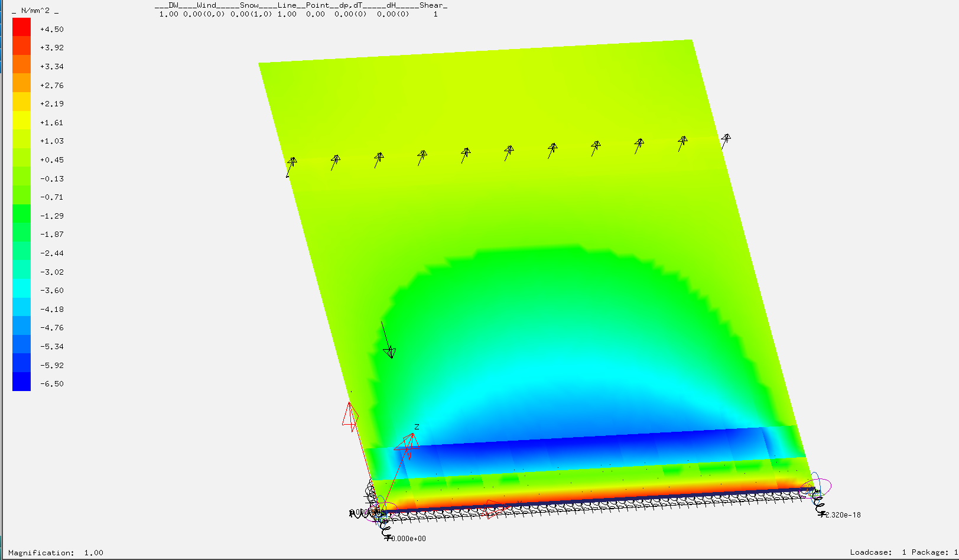This screenshot has height=560, width=959.
Task: Click the Magnification 1.00 status text
Action: tap(56, 553)
